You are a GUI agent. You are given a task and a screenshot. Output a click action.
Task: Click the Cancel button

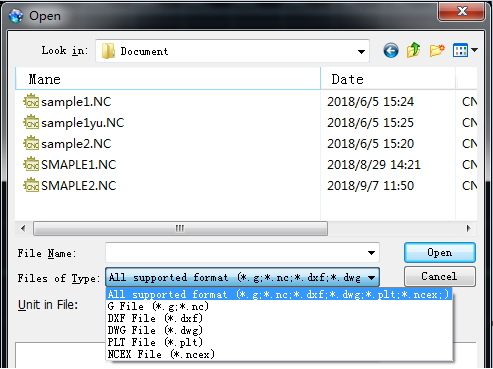pyautogui.click(x=440, y=276)
